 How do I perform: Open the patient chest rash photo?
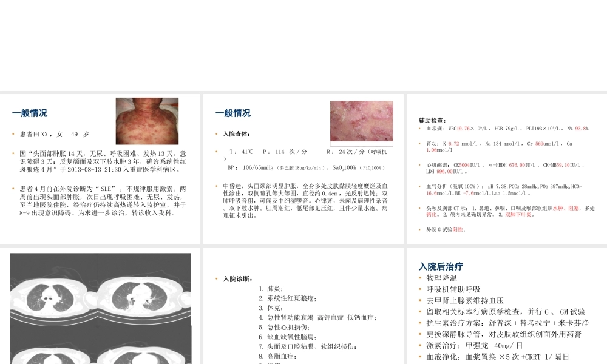pos(146,121)
